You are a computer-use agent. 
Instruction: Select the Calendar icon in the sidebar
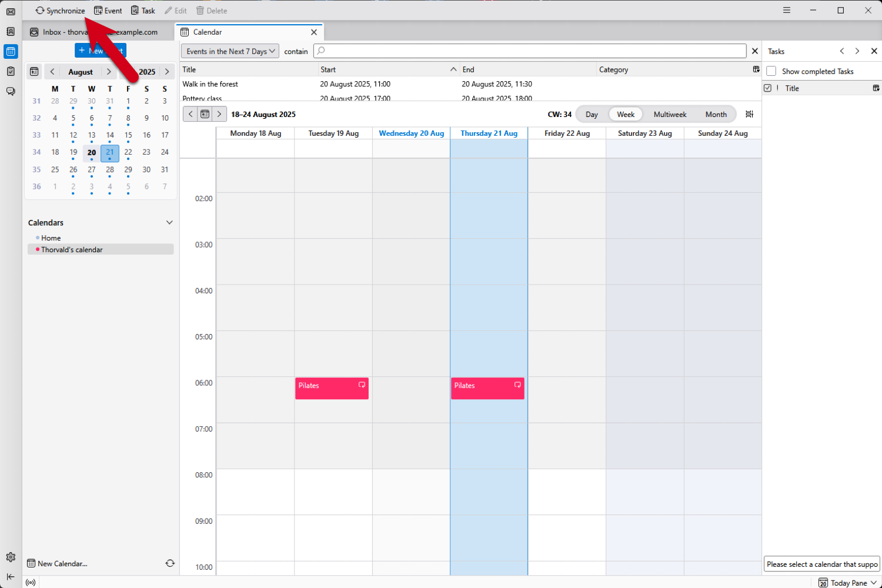coord(10,52)
